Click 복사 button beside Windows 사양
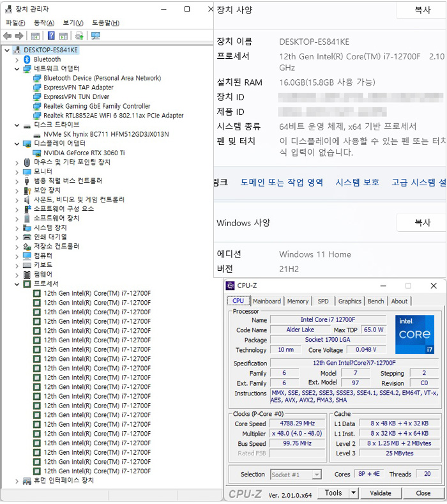The height and width of the screenshot is (504, 447). (x=422, y=222)
